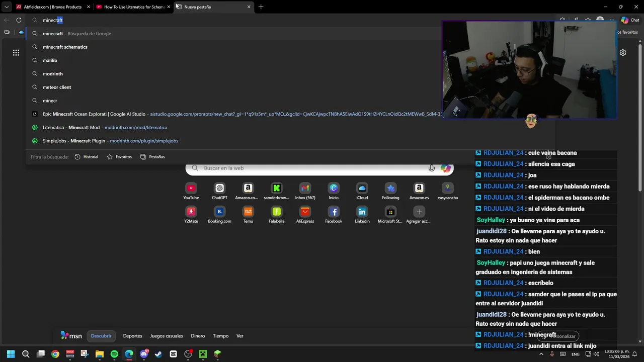The height and width of the screenshot is (362, 644).
Task: Open the Inicio shortcut tile
Action: coord(334,191)
